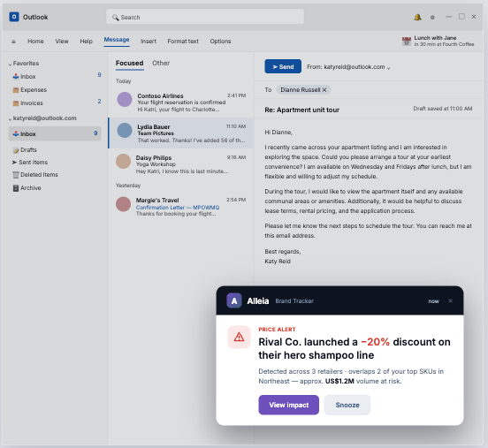Open the View ribbon tab
The image size is (488, 448).
(62, 42)
